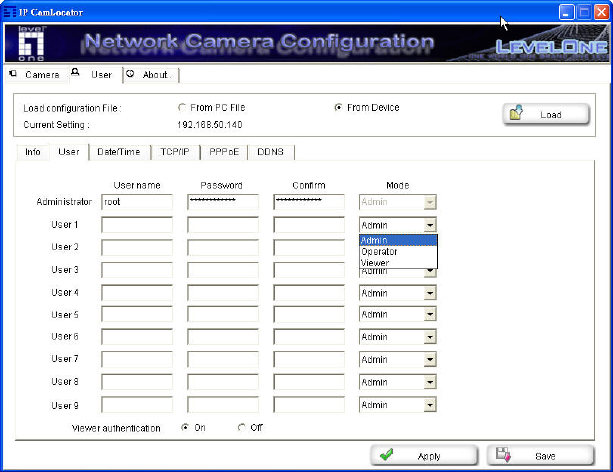Turn viewer authentication Off

click(x=241, y=427)
